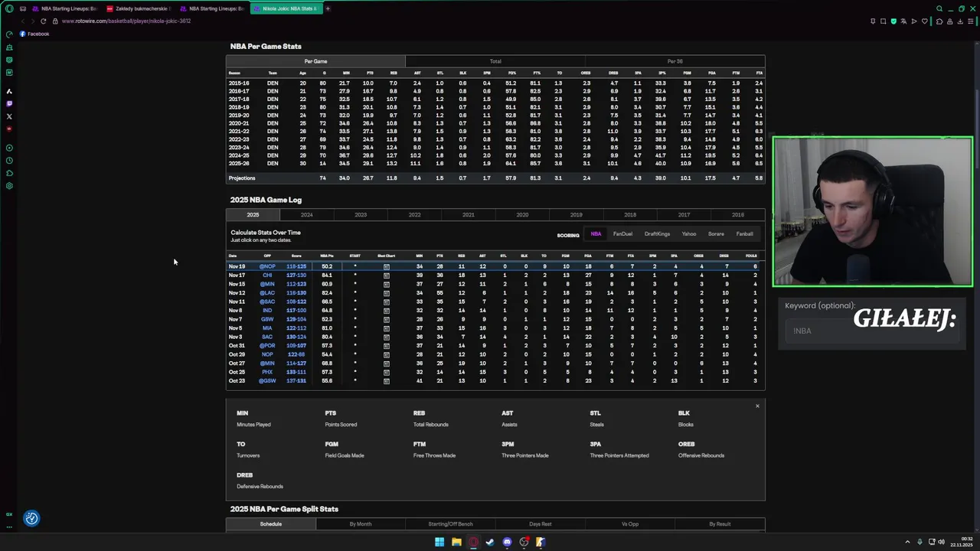Open sidebar settings gear icon
The height and width of the screenshot is (551, 980).
9,186
